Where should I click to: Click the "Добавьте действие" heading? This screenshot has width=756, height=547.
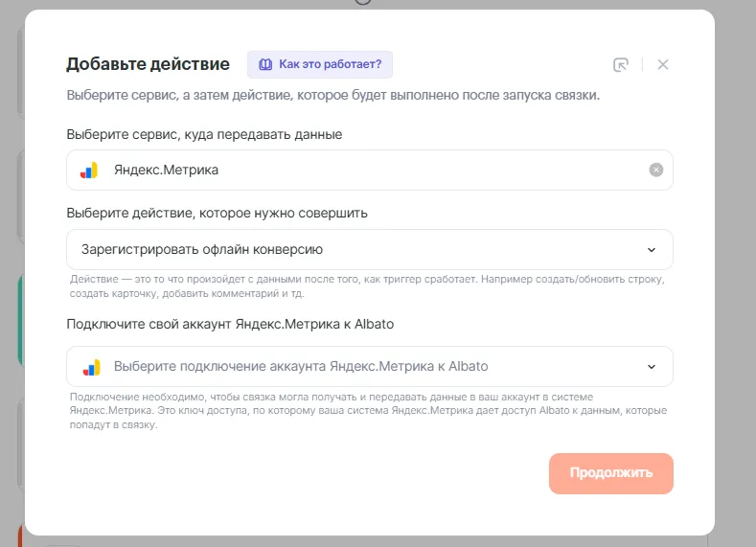pyautogui.click(x=148, y=65)
